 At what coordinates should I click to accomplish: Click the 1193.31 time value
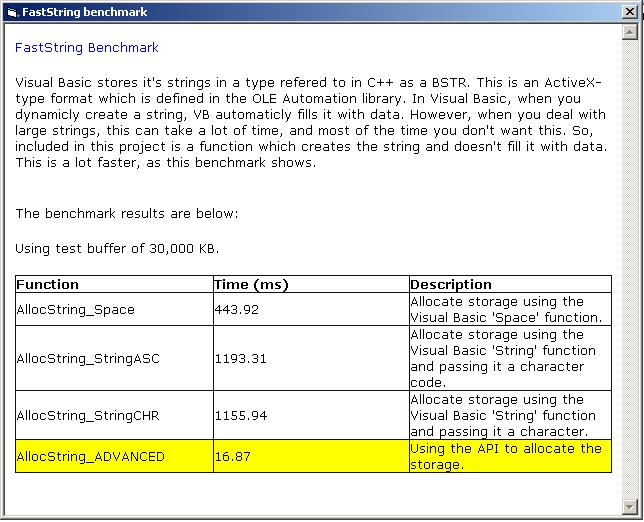pyautogui.click(x=241, y=359)
